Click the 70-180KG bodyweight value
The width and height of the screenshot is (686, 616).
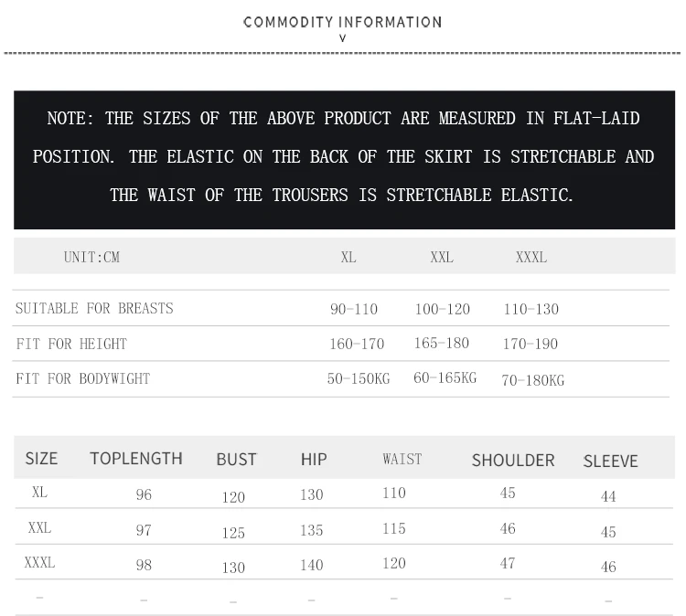[x=533, y=380]
